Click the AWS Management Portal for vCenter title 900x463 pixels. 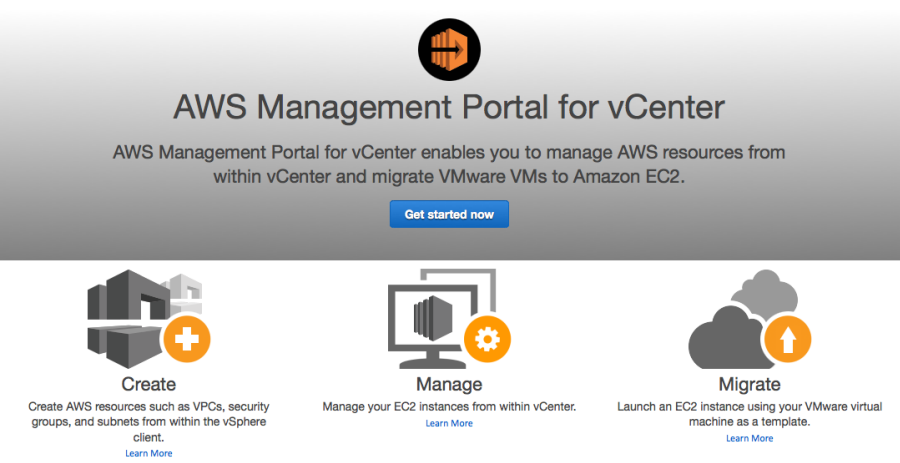449,107
